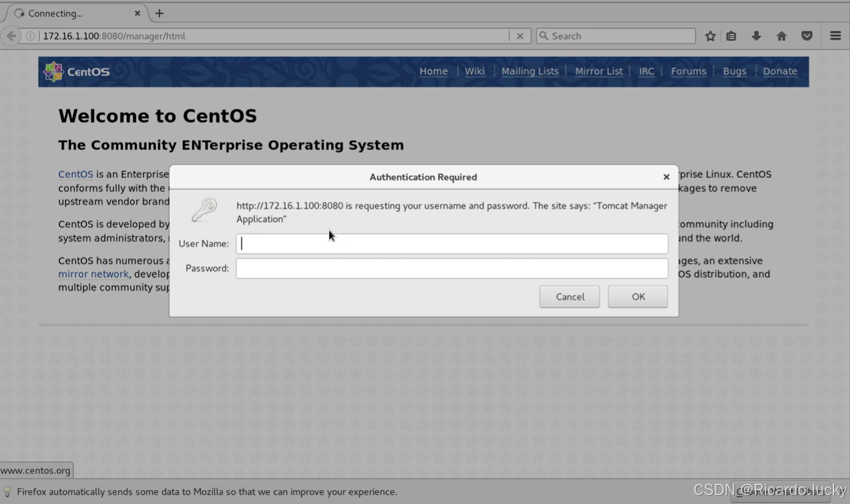This screenshot has height=504, width=850.
Task: Close the Connecting tab
Action: [x=137, y=13]
